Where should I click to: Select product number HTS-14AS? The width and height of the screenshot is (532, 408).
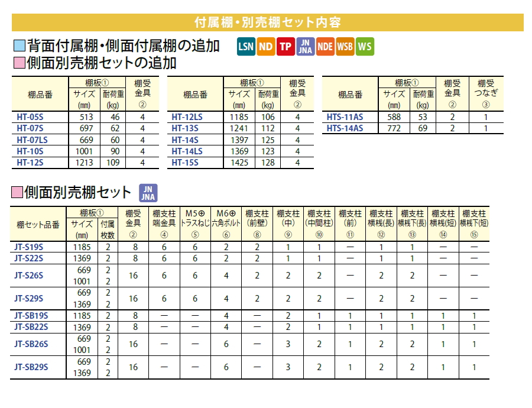tap(345, 128)
